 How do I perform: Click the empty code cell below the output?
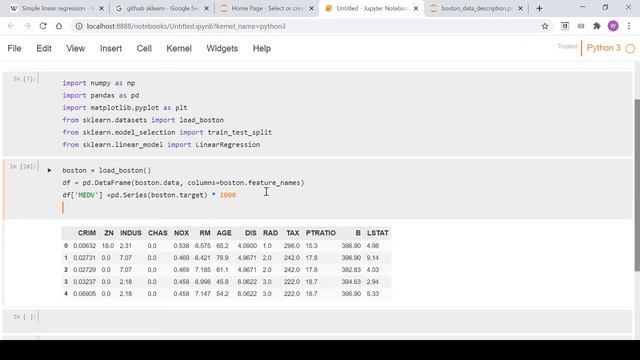pos(335,321)
